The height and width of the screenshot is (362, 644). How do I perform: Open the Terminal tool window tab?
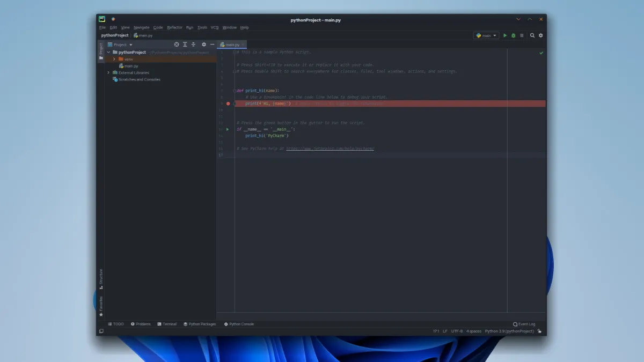click(167, 324)
